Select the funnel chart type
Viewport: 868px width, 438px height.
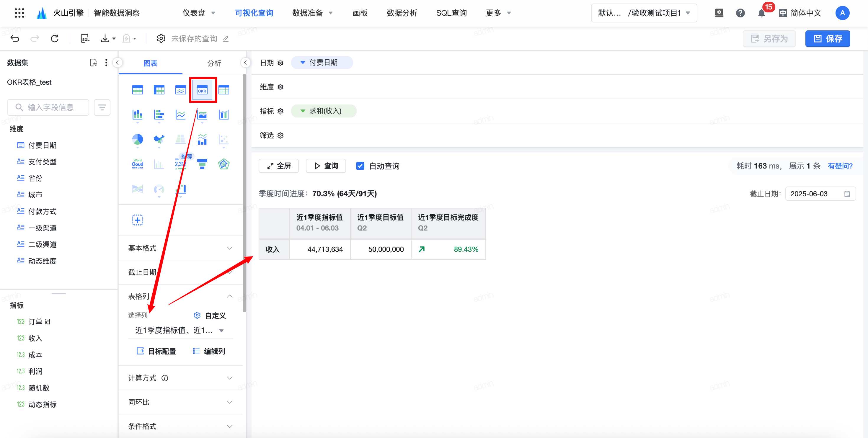click(x=202, y=164)
